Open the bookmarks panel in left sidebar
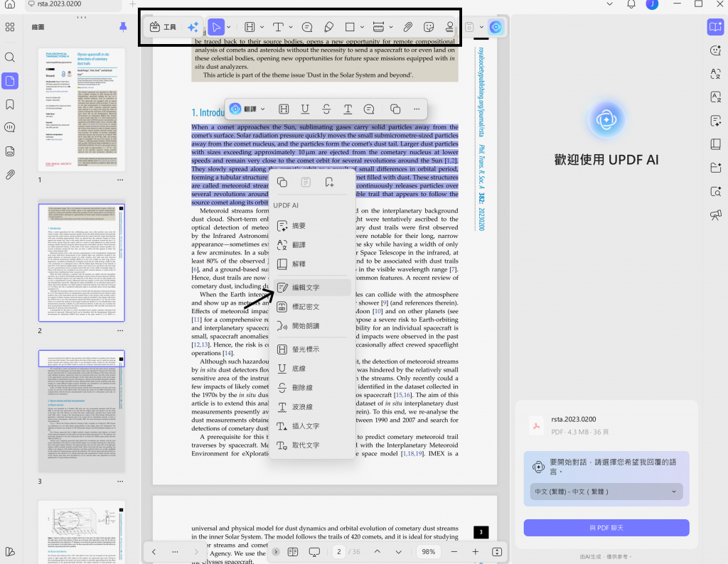The width and height of the screenshot is (728, 564). click(x=10, y=104)
